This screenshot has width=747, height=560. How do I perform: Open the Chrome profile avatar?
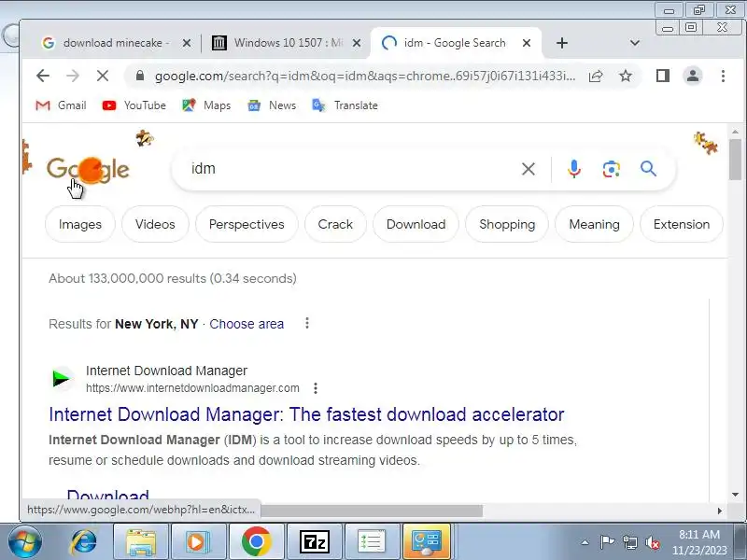(x=693, y=76)
